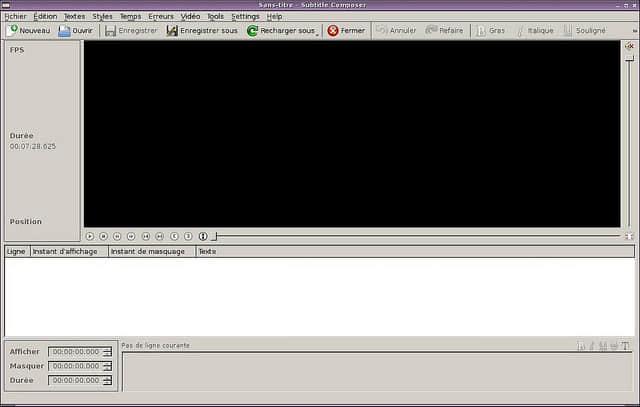Screen dimensions: 640x407
Task: Click the info icon beside the seek bar
Action: coord(203,236)
